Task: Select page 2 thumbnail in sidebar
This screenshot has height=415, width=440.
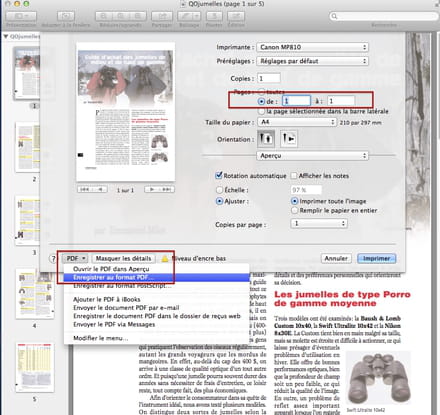Action: (28, 147)
